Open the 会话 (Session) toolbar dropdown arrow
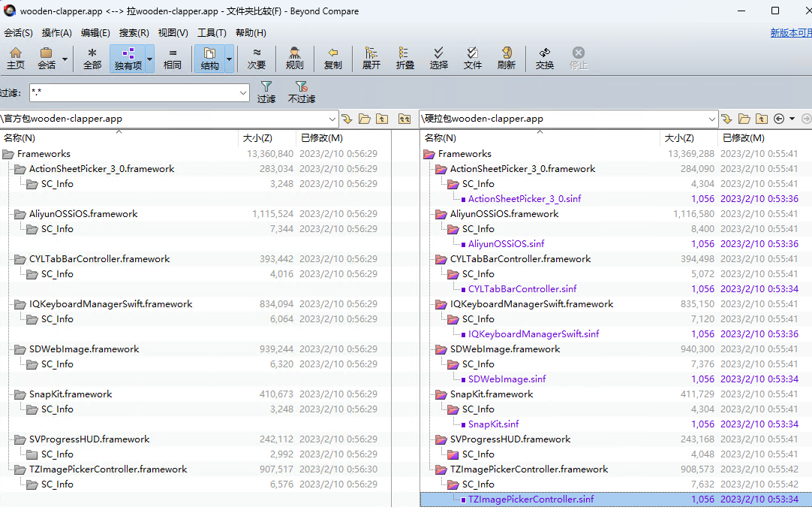Screen dimensions: 812x513 65,59
